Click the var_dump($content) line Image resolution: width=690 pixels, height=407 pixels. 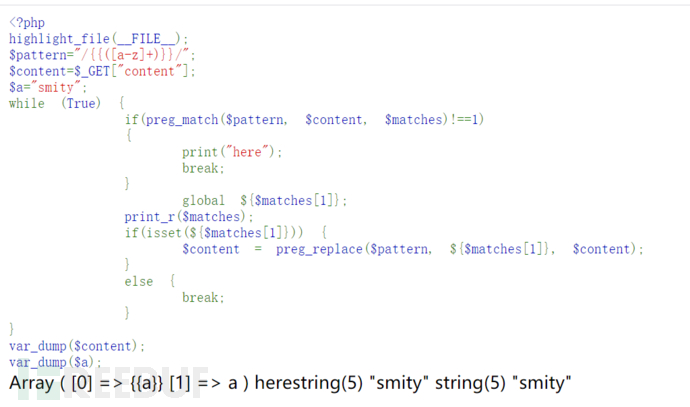pos(77,346)
